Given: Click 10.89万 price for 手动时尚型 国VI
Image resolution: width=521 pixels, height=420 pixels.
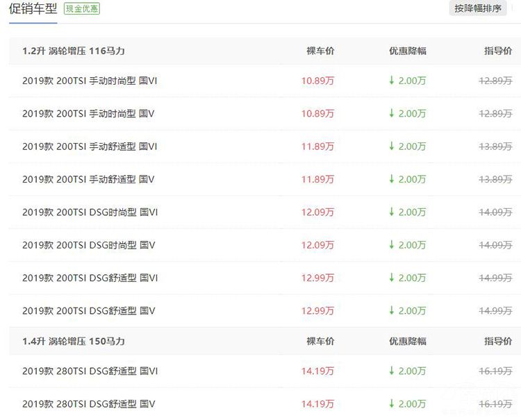Looking at the screenshot, I should [x=317, y=81].
